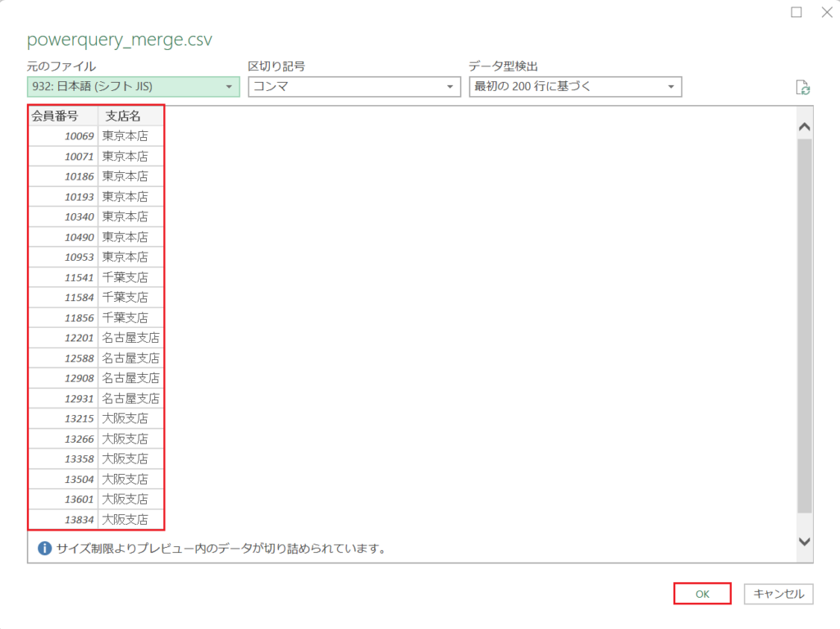Open the データ型検出 dropdown
Viewport: 840px width, 629px height.
tap(673, 86)
